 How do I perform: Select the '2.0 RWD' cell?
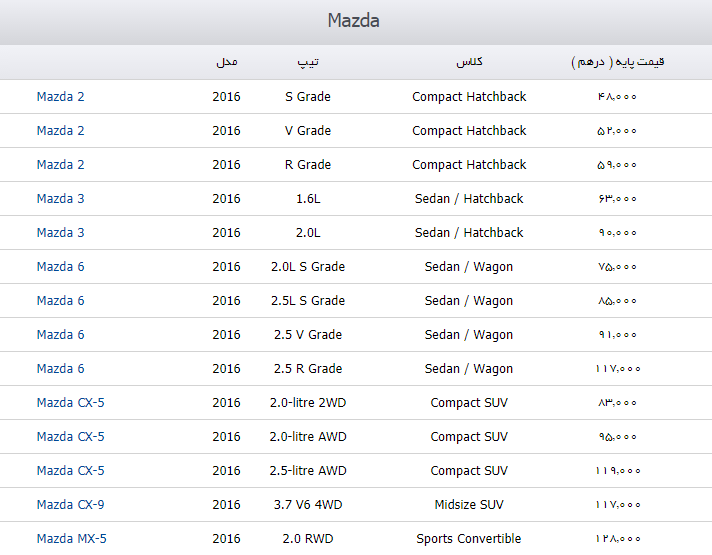(308, 539)
